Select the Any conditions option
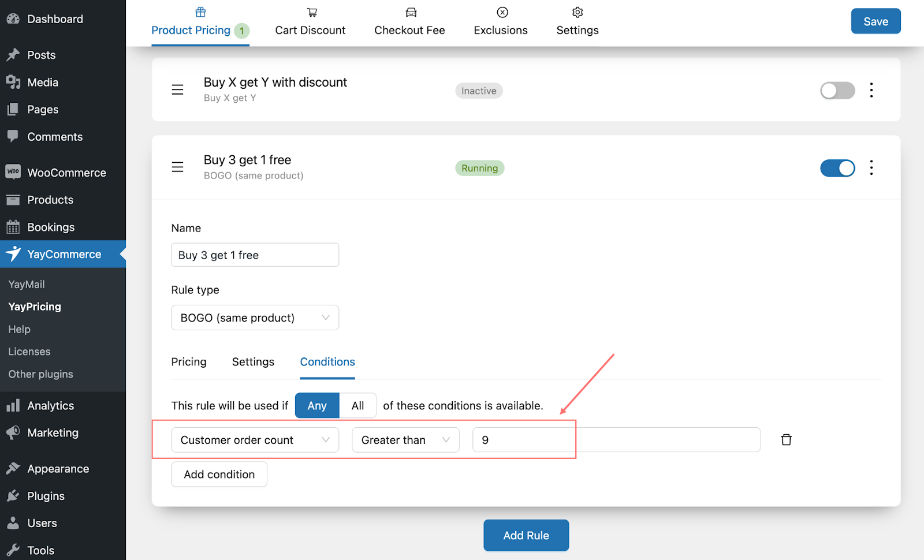924x560 pixels. coord(317,405)
